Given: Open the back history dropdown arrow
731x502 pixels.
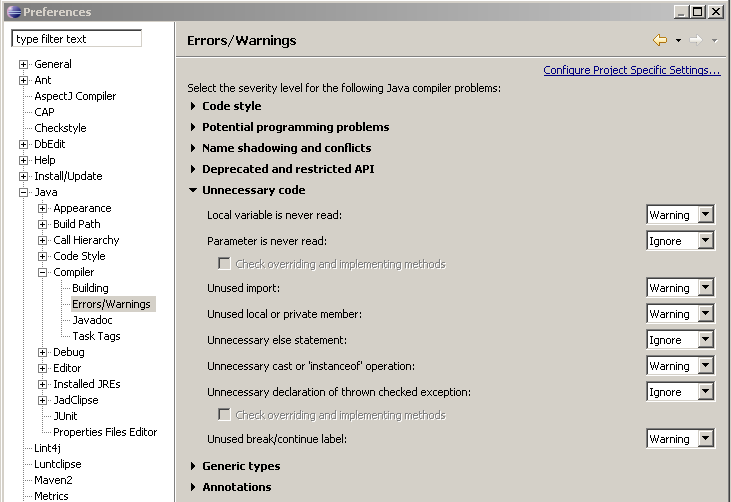Looking at the screenshot, I should [678, 41].
